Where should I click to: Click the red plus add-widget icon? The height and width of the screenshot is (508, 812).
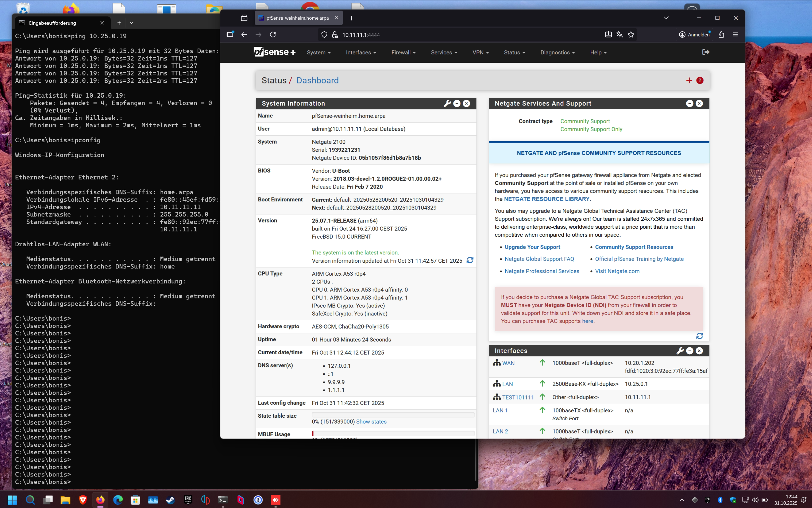point(689,80)
